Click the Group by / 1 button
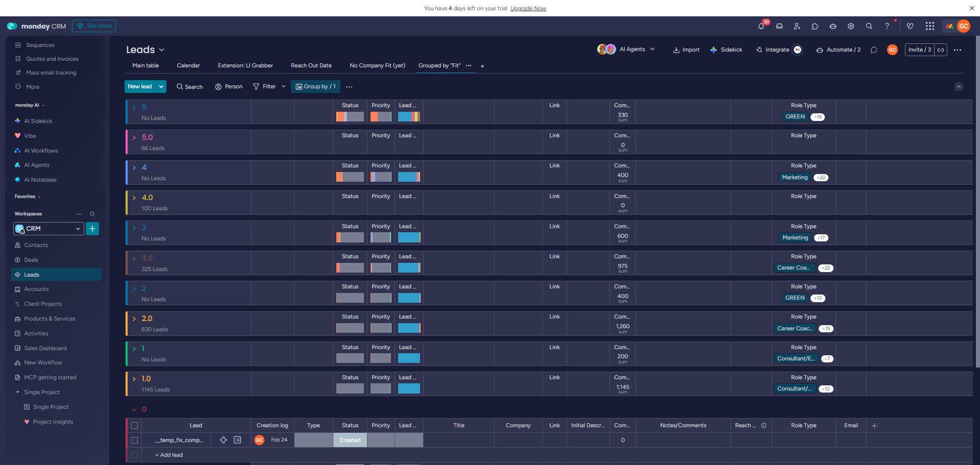980x465 pixels. pyautogui.click(x=316, y=87)
